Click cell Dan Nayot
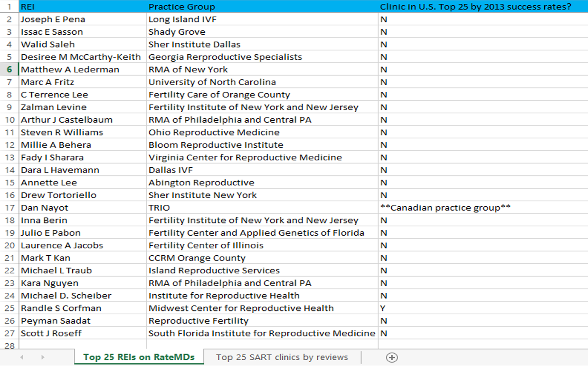 [x=83, y=208]
